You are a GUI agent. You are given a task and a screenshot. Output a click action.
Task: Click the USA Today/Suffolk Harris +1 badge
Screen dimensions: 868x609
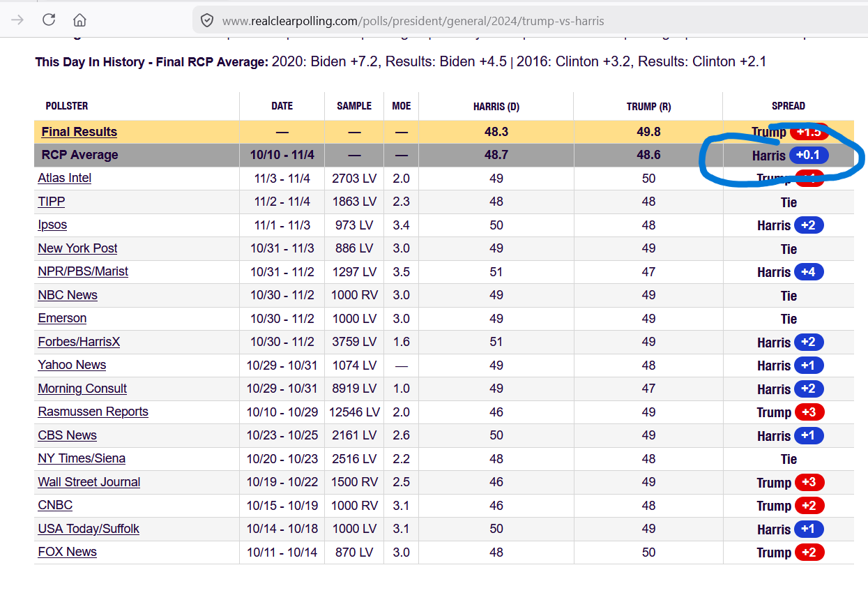click(x=809, y=529)
